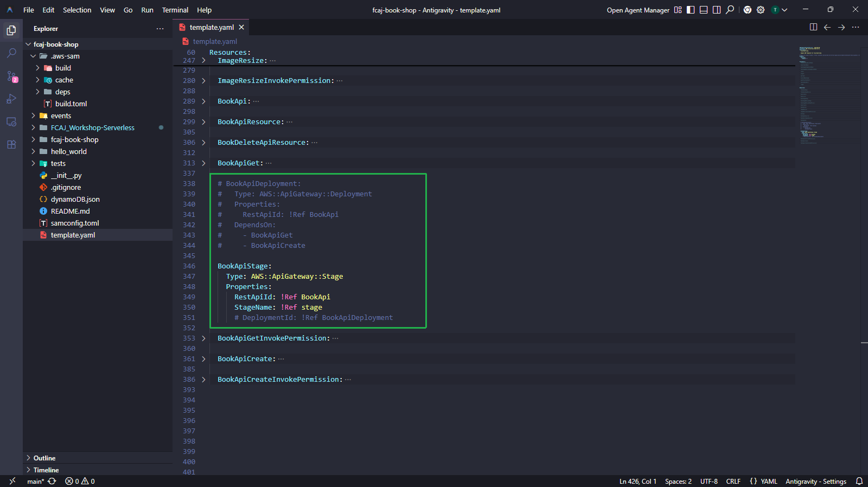Screen dimensions: 868x487
Task: Expand the hello_world folder
Action: (33, 152)
